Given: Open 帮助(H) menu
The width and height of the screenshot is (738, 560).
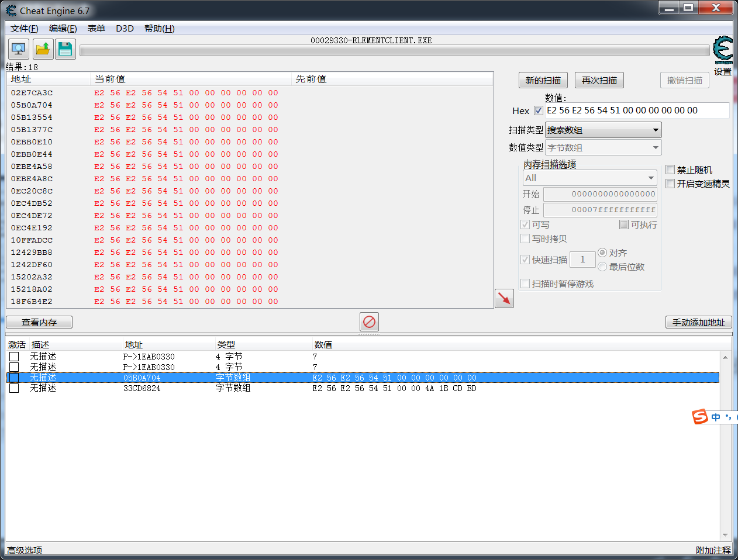Looking at the screenshot, I should coord(159,29).
